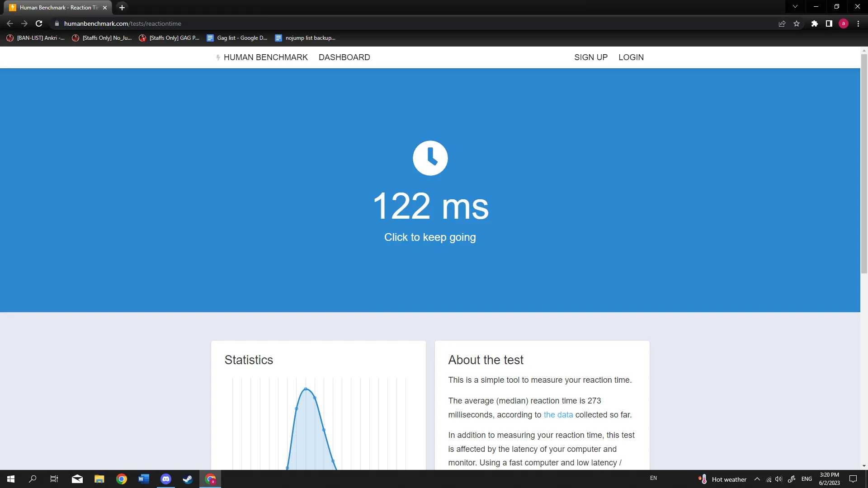
Task: Click the page vertical scrollbar thumb
Action: pyautogui.click(x=864, y=163)
